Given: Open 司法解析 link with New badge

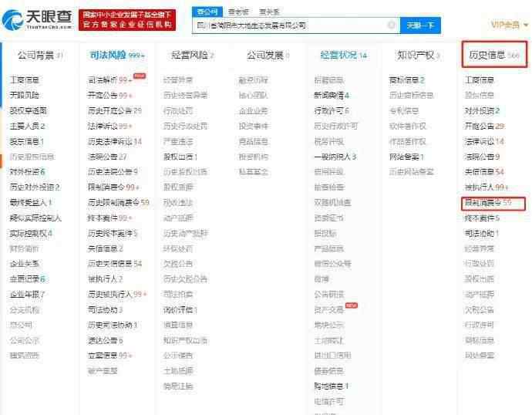Looking at the screenshot, I should click(x=109, y=79).
